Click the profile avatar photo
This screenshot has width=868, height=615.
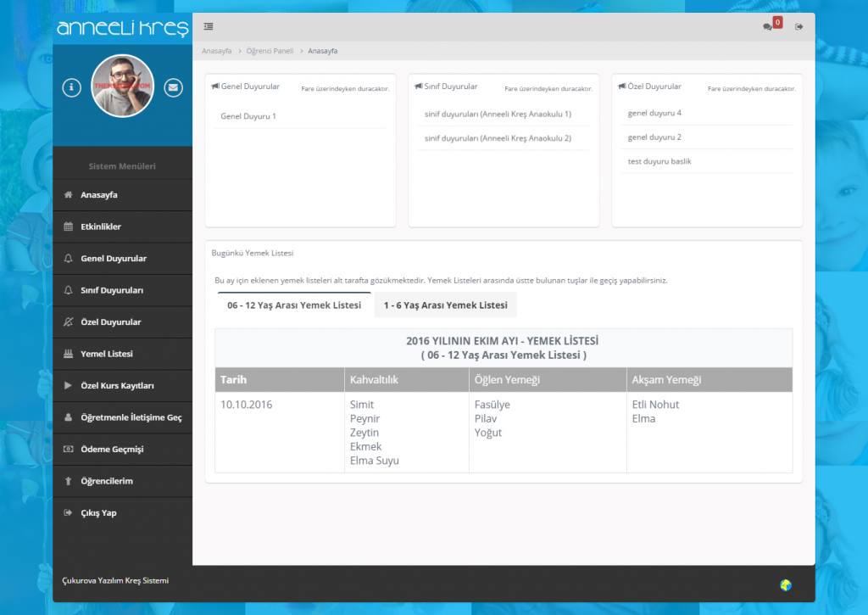pyautogui.click(x=123, y=87)
